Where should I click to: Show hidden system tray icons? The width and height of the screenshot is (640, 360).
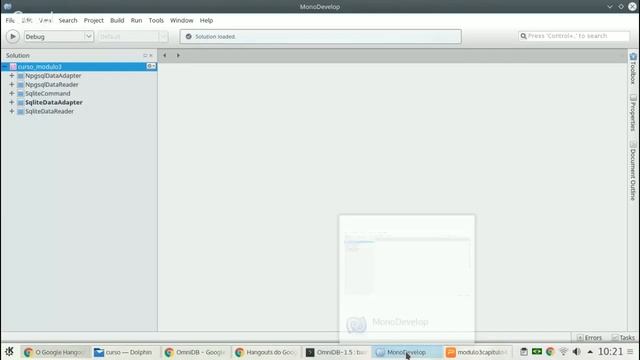(x=590, y=351)
